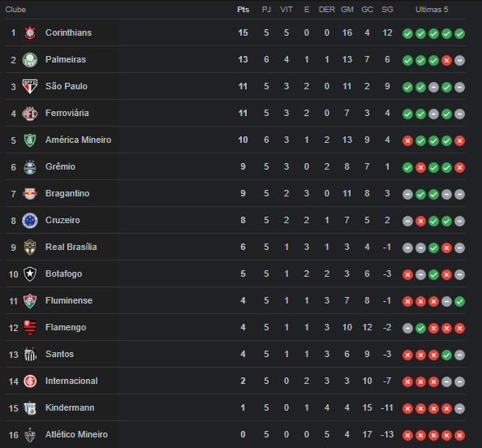Click the Flamengo club crest icon
Screen dimensions: 482x448
(x=30, y=327)
